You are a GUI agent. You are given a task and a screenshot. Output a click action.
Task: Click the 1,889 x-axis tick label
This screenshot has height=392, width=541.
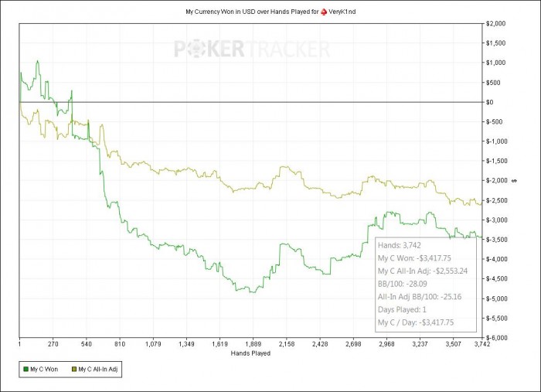(253, 344)
